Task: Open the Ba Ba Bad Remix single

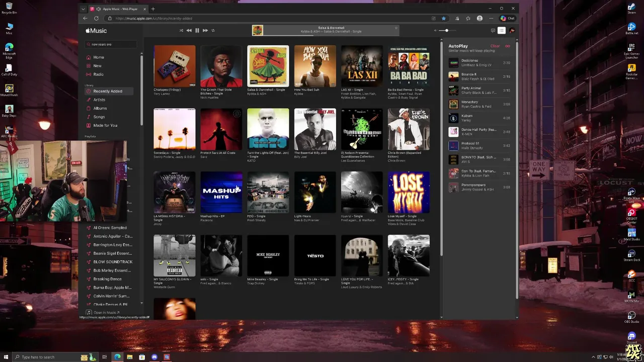Action: click(409, 66)
